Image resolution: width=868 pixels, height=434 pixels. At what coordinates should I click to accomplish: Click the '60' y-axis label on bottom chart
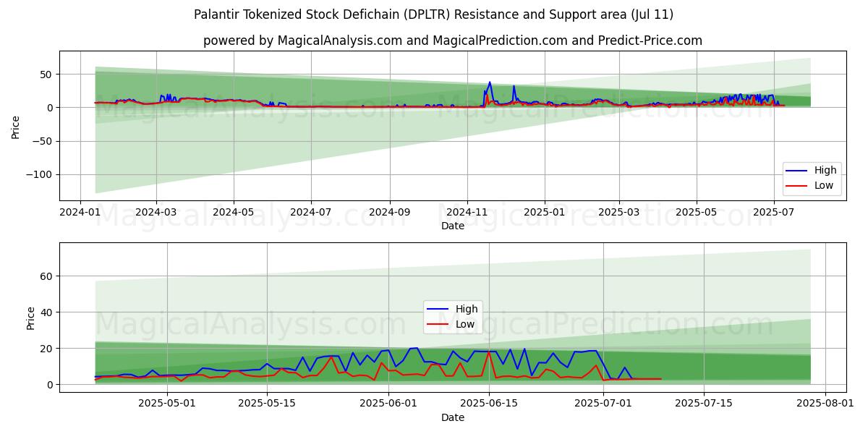[x=46, y=276]
